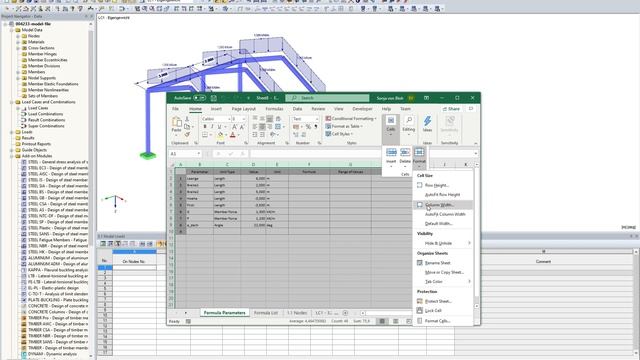640x360 pixels.
Task: Click the Excel Search box
Action: click(x=327, y=98)
